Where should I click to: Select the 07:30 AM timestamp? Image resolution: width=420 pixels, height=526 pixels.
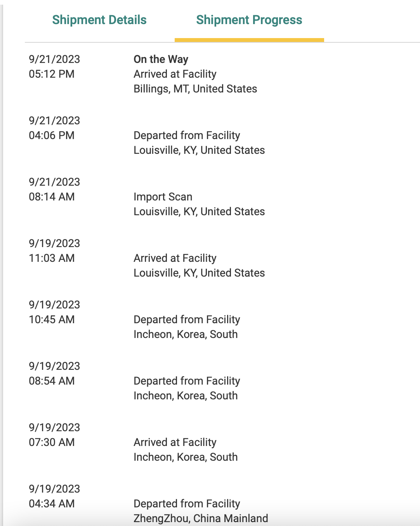click(52, 442)
